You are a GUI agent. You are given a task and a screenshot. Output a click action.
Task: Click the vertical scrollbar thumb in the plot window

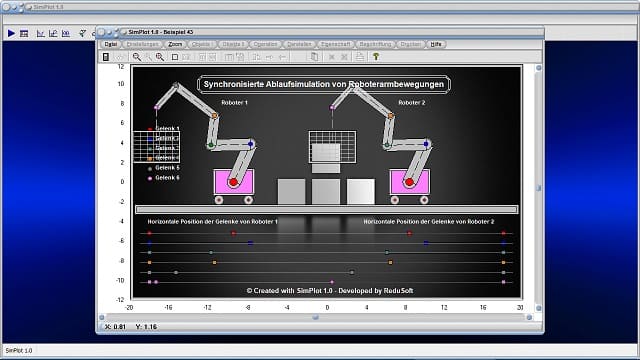(x=538, y=188)
